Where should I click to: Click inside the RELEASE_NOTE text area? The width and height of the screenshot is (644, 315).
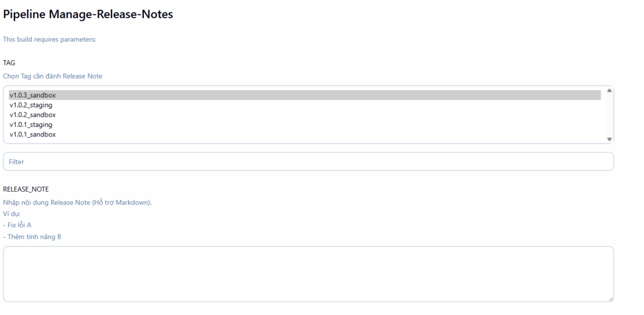coord(308,274)
